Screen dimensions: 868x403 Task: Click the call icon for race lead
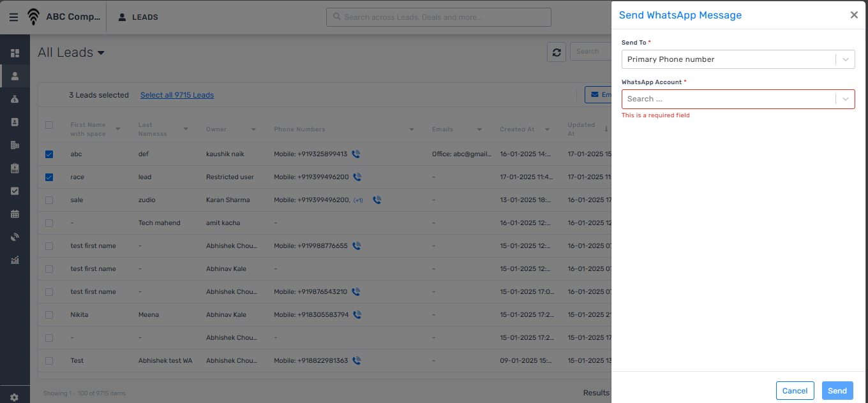click(x=357, y=177)
